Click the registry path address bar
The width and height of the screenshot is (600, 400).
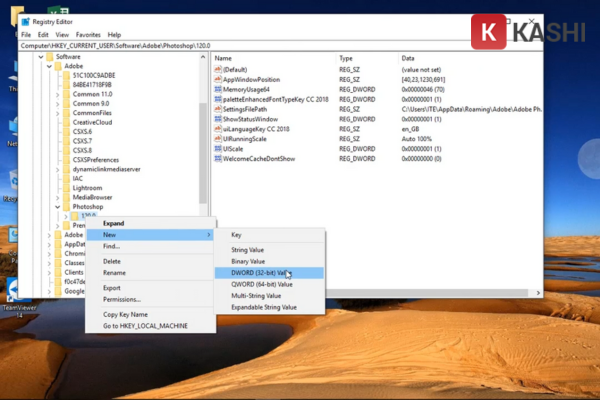[280, 46]
